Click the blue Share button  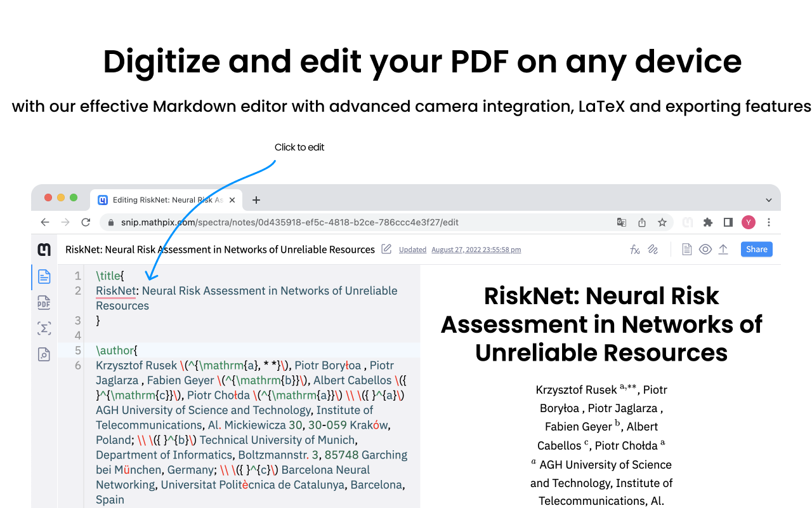pos(756,250)
